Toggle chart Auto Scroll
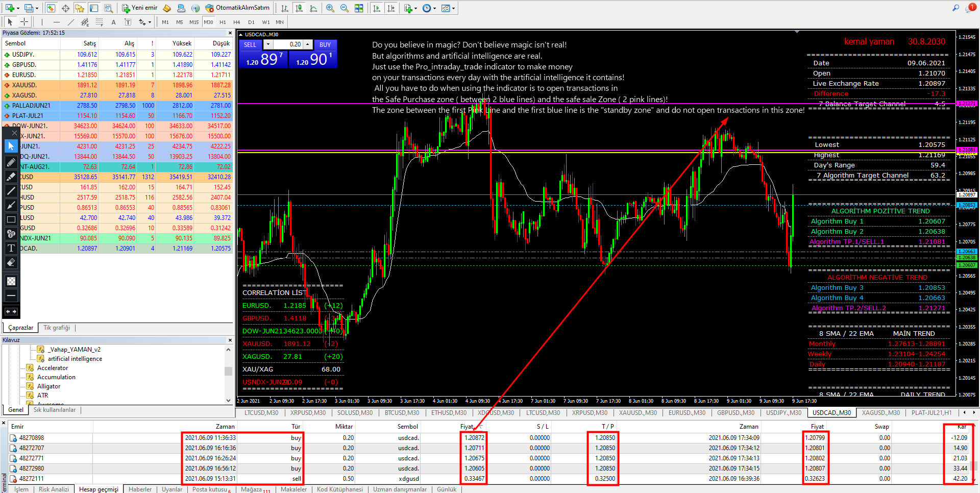 point(377,8)
